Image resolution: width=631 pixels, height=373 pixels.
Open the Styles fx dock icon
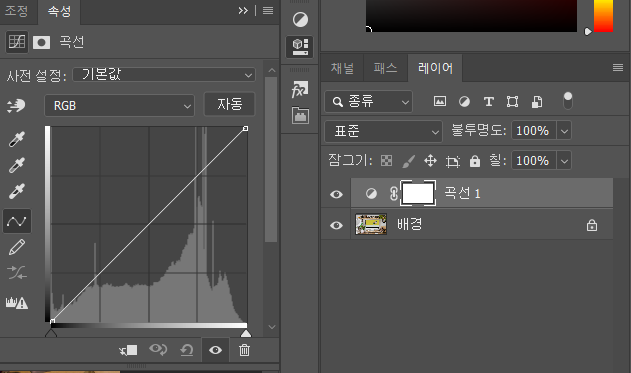click(300, 89)
